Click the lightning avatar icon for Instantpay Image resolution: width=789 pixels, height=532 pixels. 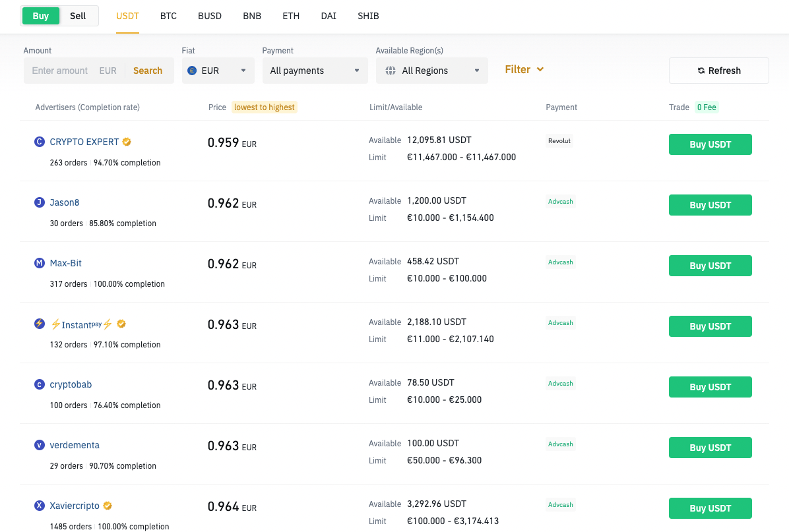40,324
